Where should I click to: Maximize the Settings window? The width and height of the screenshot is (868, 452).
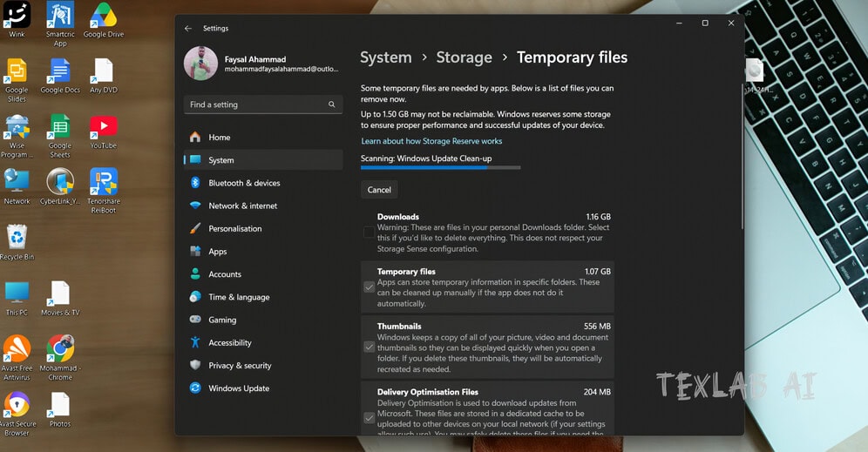[705, 24]
